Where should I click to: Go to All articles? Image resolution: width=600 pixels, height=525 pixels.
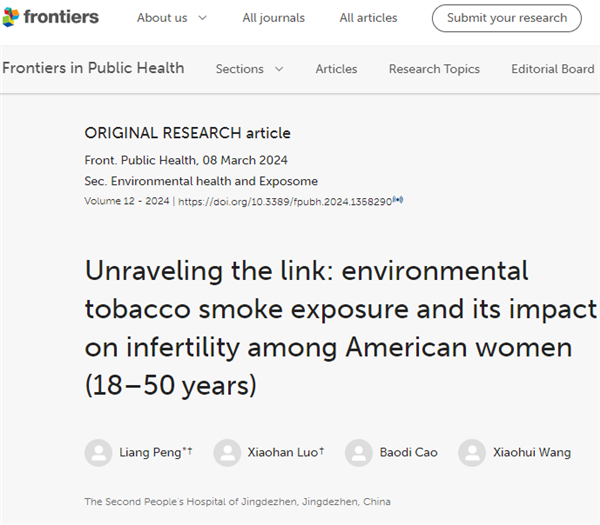[368, 18]
